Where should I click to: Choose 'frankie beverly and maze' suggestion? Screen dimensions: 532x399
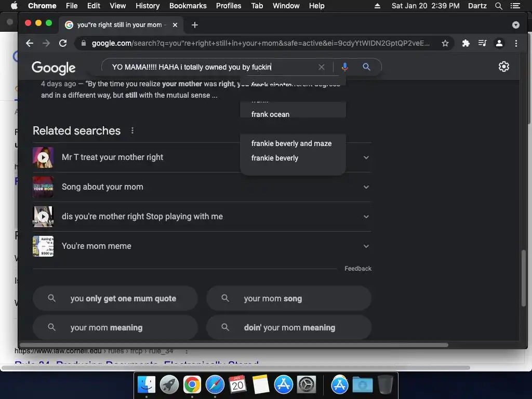[x=292, y=143]
